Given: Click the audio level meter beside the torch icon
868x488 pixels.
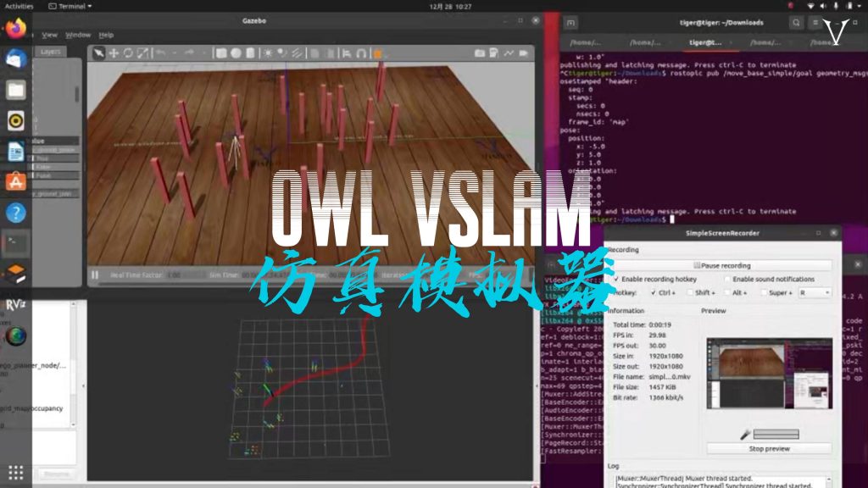Looking at the screenshot, I should [x=776, y=434].
